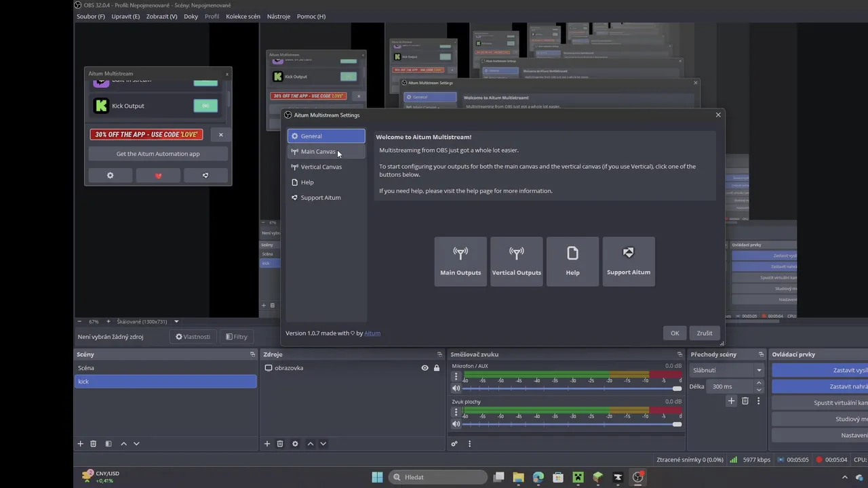Viewport: 868px width, 488px height.
Task: Cancel the dialog with Zrušit
Action: [x=705, y=333]
